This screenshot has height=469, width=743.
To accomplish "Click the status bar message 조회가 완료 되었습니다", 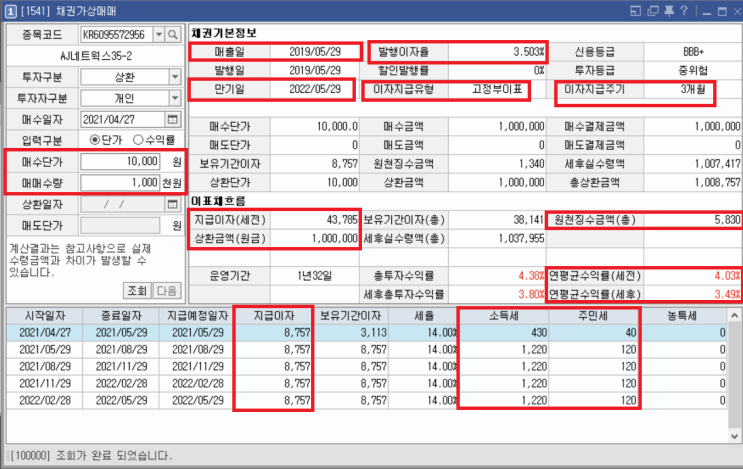I will [x=114, y=456].
